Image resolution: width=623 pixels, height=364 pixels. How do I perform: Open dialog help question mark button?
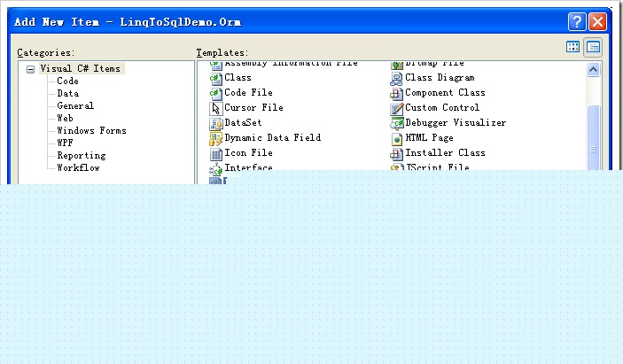(x=577, y=21)
